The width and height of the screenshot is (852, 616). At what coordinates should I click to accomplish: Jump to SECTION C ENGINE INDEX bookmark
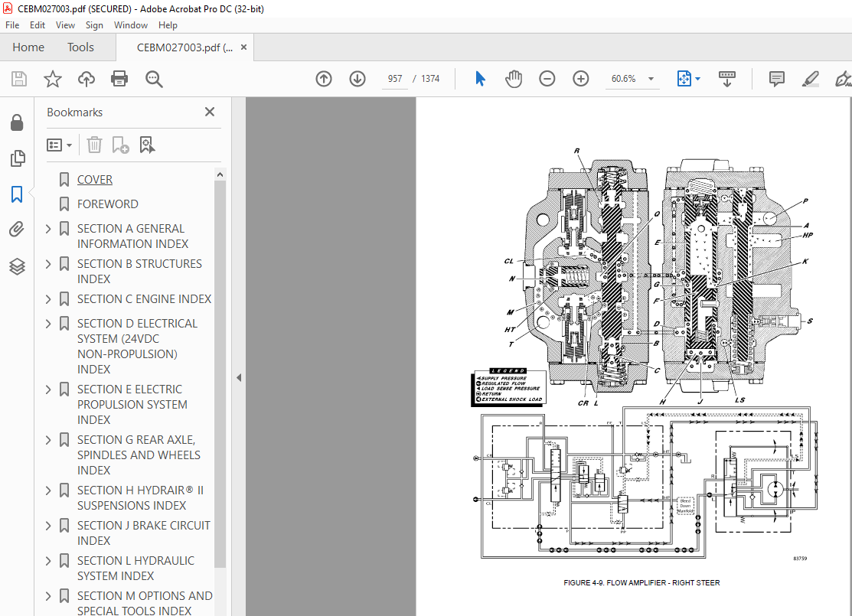(144, 298)
